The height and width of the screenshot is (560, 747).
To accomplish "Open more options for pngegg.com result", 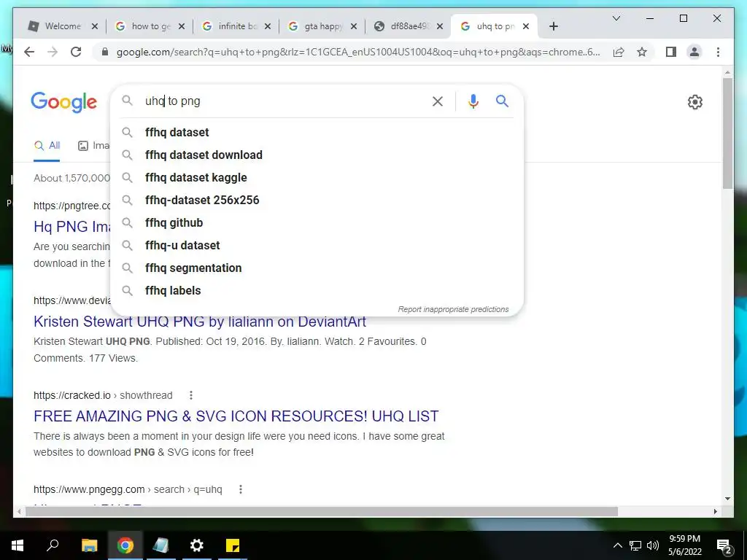I will pos(241,489).
